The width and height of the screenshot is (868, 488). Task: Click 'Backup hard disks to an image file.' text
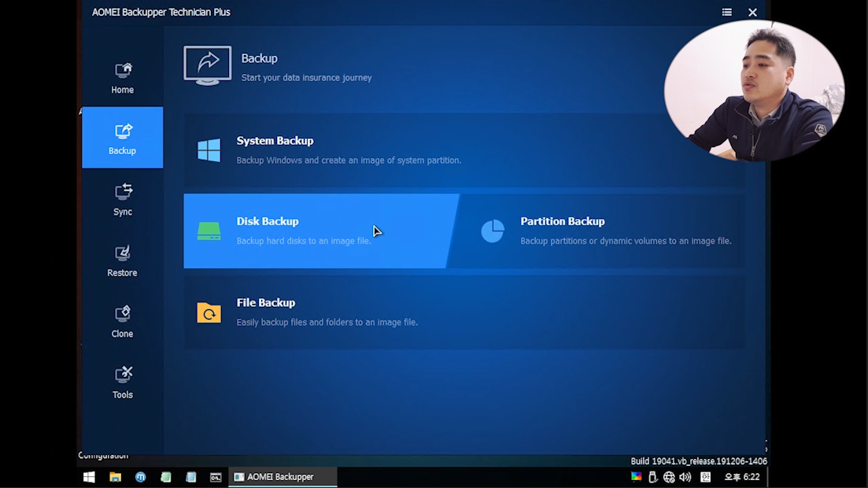tap(304, 241)
